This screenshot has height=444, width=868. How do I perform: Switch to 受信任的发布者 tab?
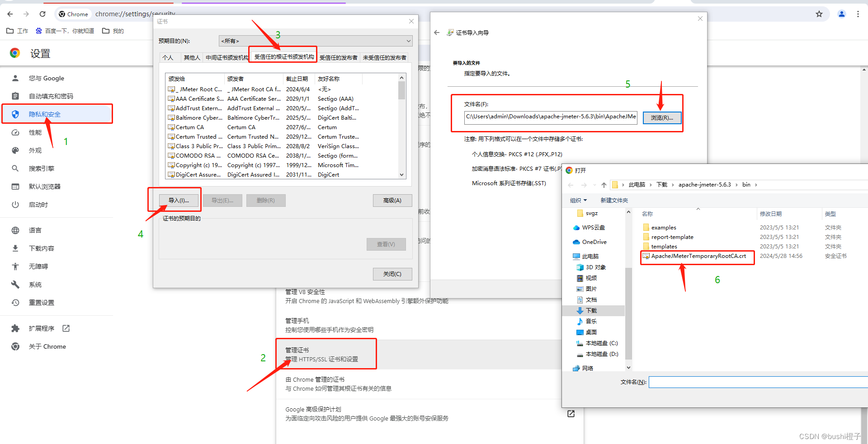click(x=338, y=57)
